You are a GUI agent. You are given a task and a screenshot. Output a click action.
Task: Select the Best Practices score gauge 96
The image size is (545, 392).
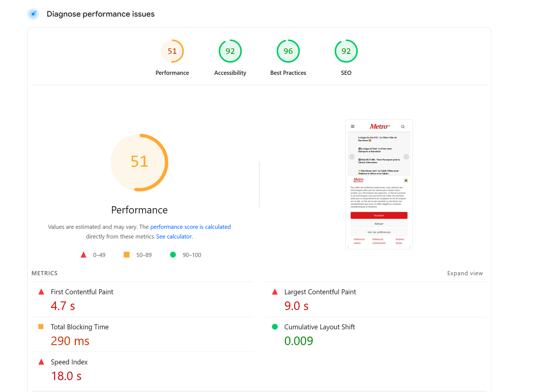pos(288,51)
